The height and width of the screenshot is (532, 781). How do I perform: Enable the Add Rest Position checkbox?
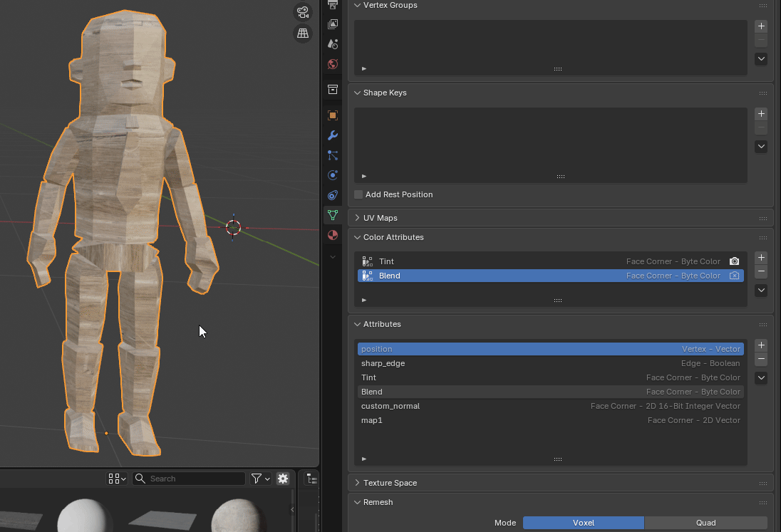click(358, 194)
